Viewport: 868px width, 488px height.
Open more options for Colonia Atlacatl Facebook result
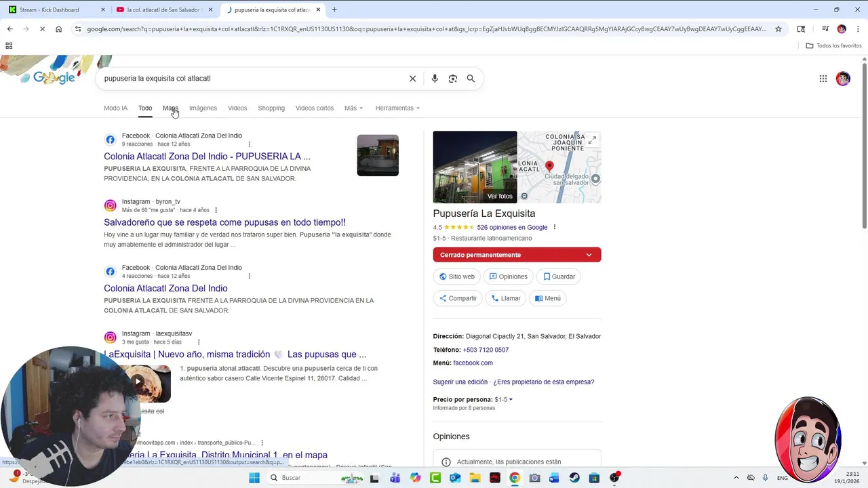click(x=250, y=144)
